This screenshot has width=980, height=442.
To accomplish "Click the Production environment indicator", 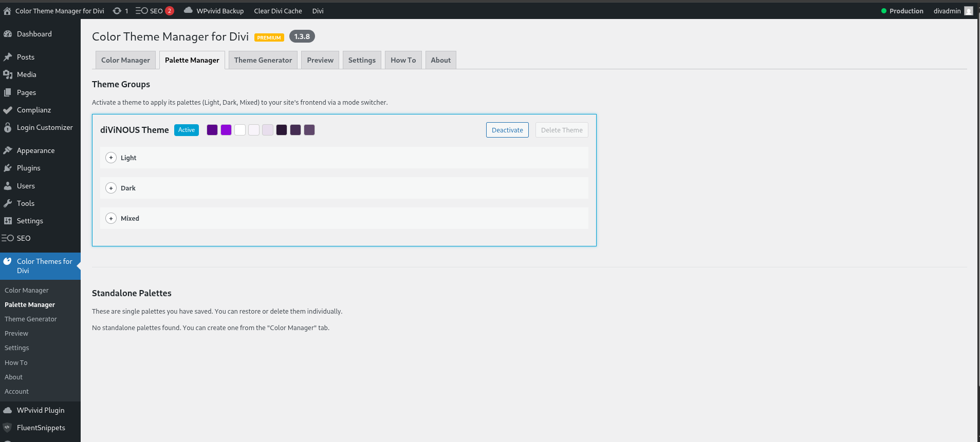I will pyautogui.click(x=902, y=11).
